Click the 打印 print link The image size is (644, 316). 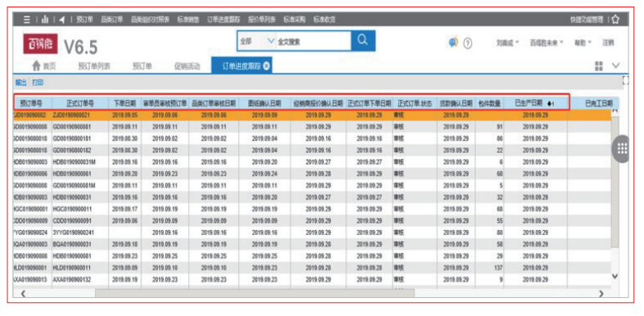(x=38, y=83)
